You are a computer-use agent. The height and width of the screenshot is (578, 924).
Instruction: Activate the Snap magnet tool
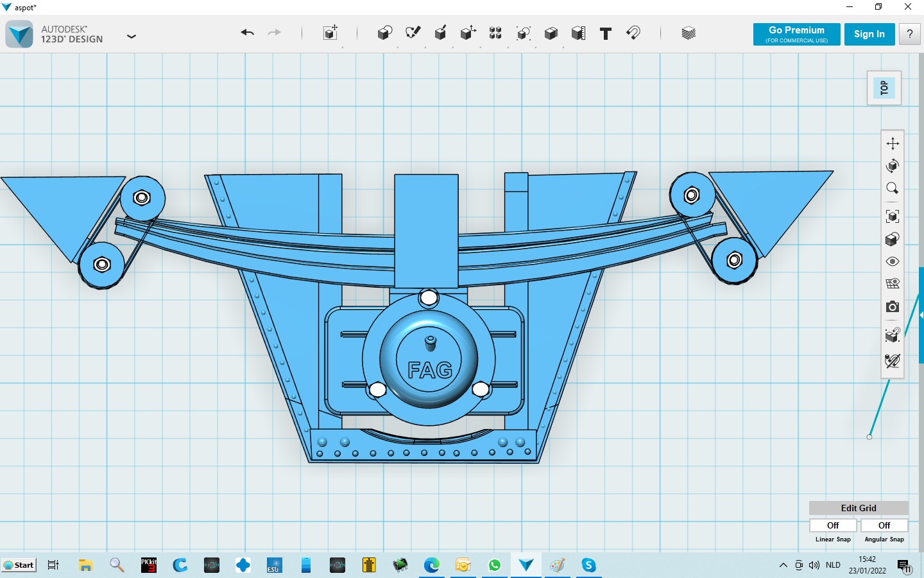[x=633, y=33]
